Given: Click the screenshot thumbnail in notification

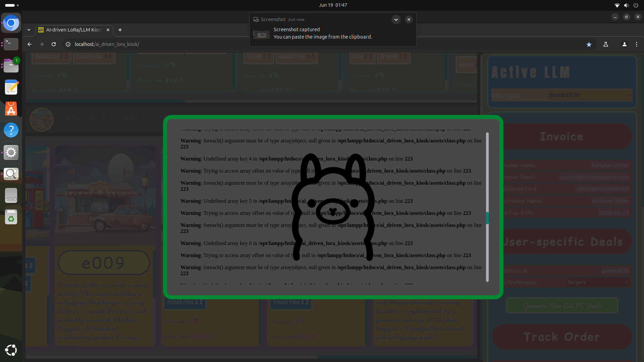Looking at the screenshot, I should pos(262,35).
